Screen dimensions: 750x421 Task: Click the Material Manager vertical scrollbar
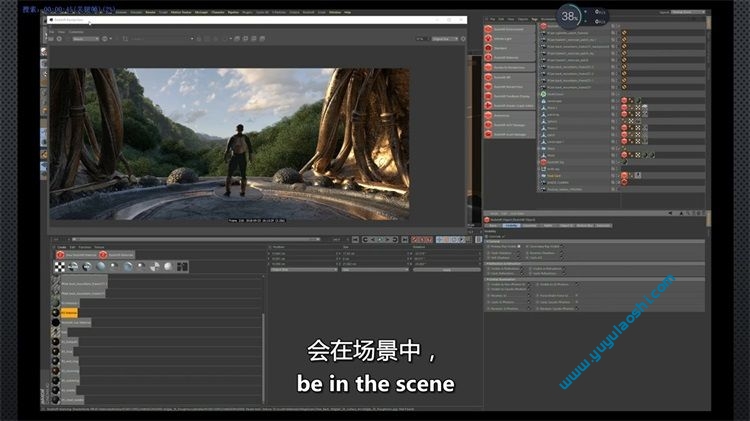tap(263, 358)
